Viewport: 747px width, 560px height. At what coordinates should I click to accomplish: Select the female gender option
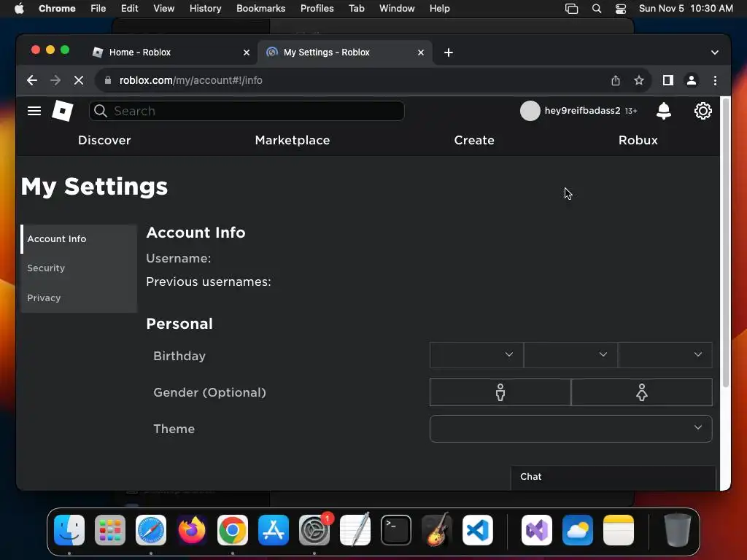tap(642, 392)
